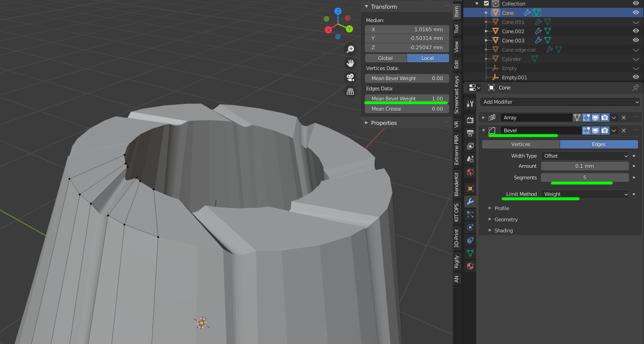
Task: Open the Object Data mesh properties icon
Action: [x=470, y=253]
